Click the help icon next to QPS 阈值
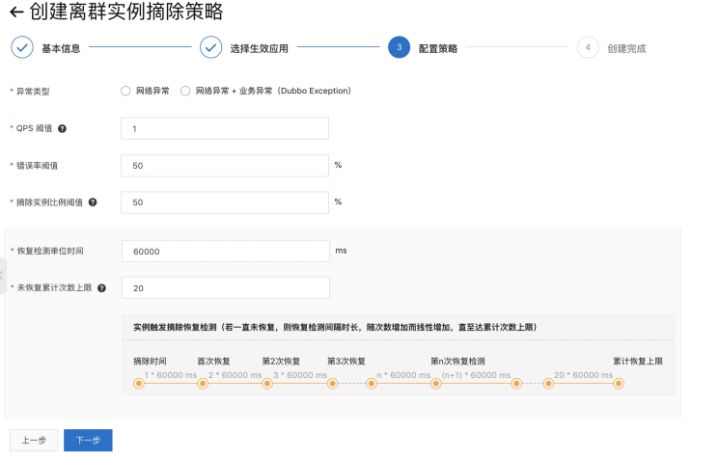720x457 pixels. (62, 129)
